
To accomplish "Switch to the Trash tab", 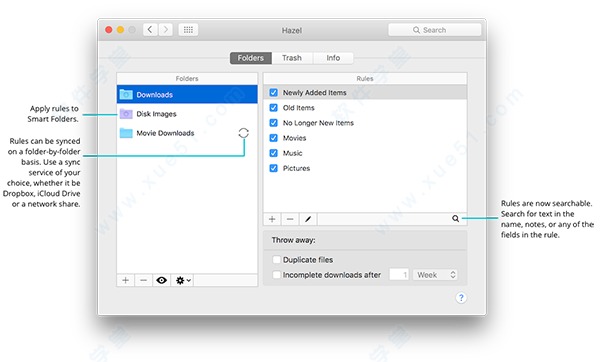I will (x=292, y=58).
